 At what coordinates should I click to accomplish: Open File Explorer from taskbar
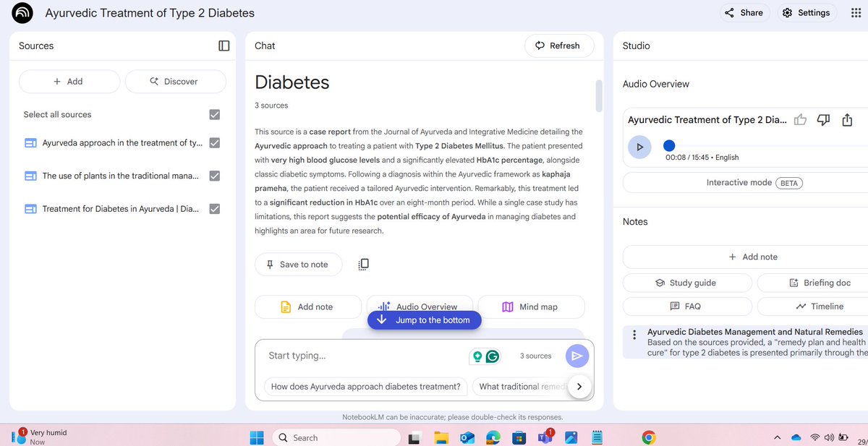441,437
